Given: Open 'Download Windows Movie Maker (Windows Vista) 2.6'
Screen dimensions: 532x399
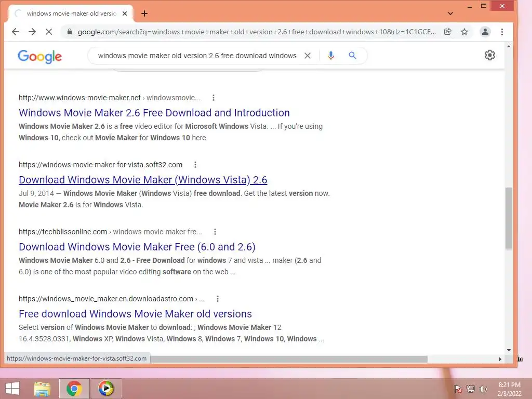Looking at the screenshot, I should (143, 180).
